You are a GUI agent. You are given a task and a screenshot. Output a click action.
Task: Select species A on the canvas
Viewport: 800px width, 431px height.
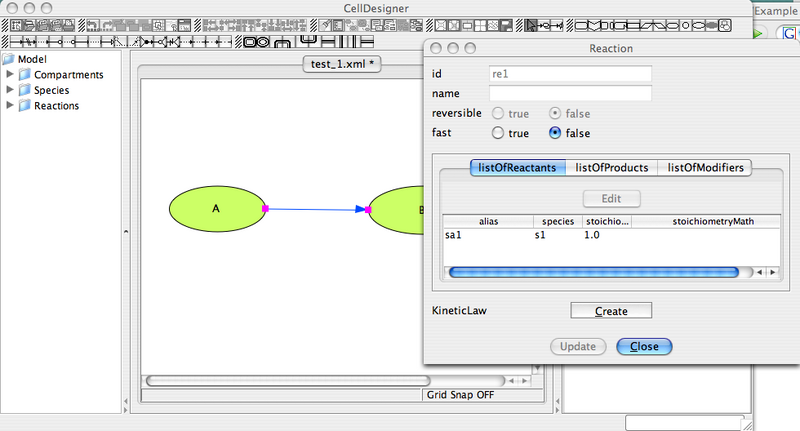[x=217, y=209]
